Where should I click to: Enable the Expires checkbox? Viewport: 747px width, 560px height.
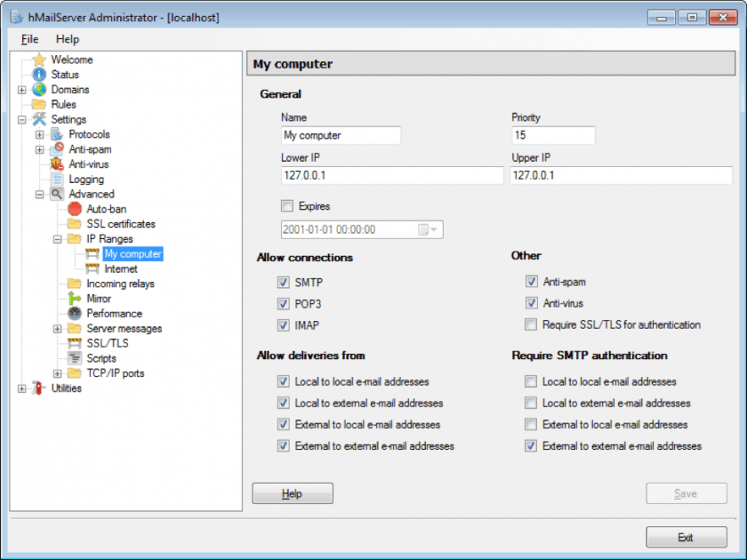click(286, 205)
